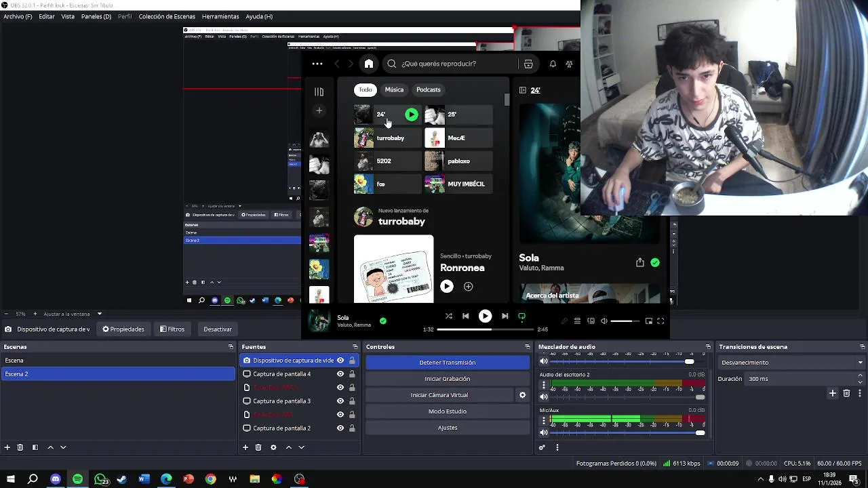The height and width of the screenshot is (488, 868).
Task: Hide the Dispositivo de captura de video source
Action: click(340, 361)
